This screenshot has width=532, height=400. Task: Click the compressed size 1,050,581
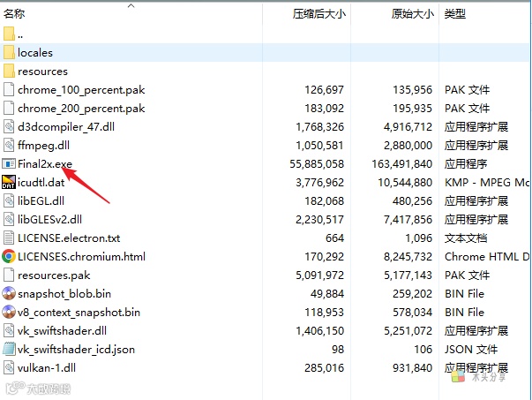tap(319, 146)
